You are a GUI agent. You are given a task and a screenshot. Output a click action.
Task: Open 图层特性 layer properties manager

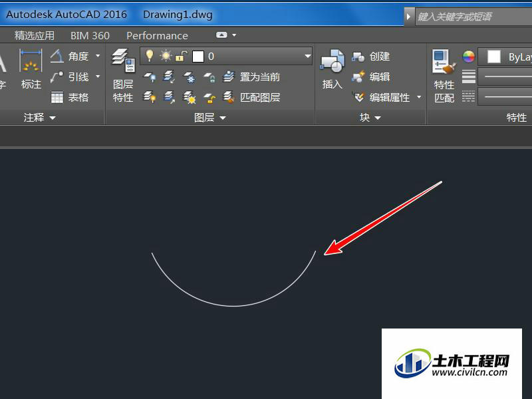(123, 76)
